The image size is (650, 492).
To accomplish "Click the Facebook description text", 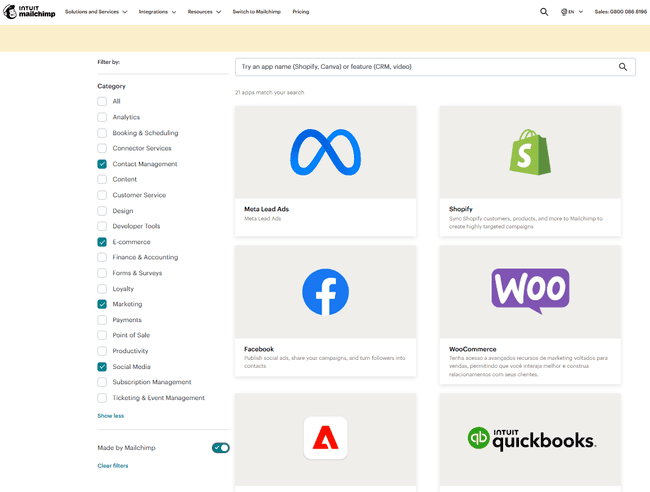I will point(325,362).
